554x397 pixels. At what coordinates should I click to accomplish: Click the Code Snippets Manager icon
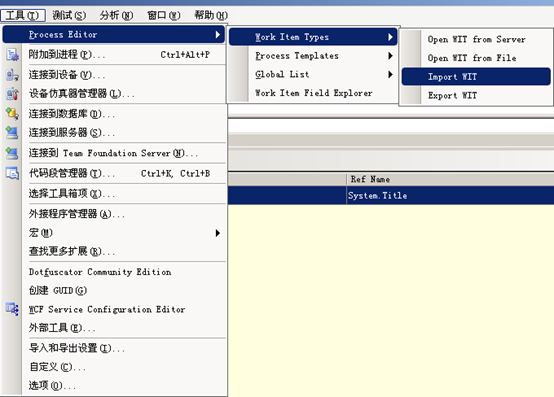12,173
